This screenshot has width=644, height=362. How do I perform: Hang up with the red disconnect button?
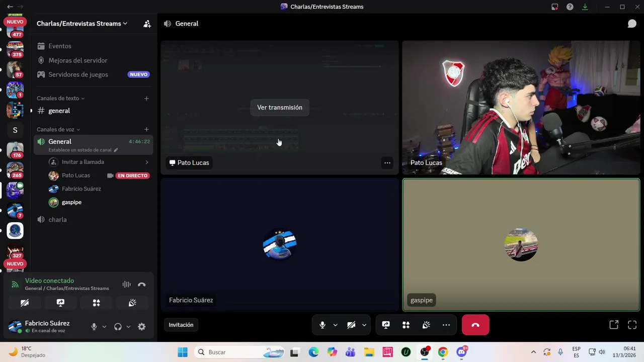[475, 325]
